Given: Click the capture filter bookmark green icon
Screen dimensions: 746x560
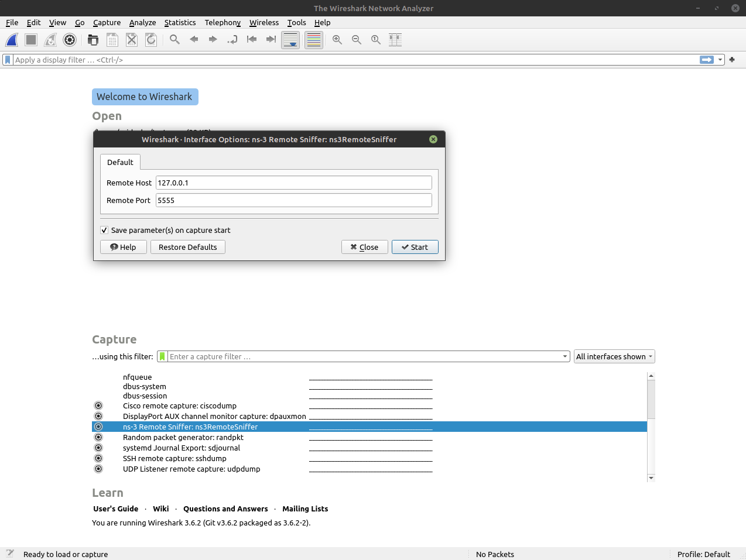Looking at the screenshot, I should (163, 356).
